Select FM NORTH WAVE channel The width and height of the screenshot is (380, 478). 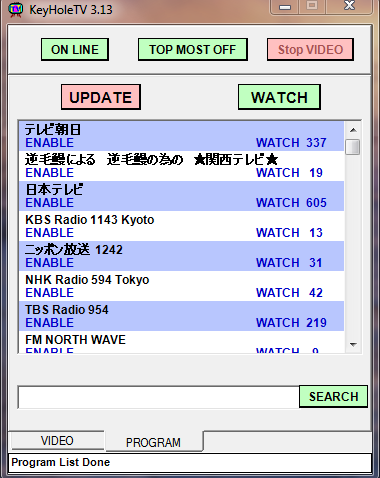point(181,342)
